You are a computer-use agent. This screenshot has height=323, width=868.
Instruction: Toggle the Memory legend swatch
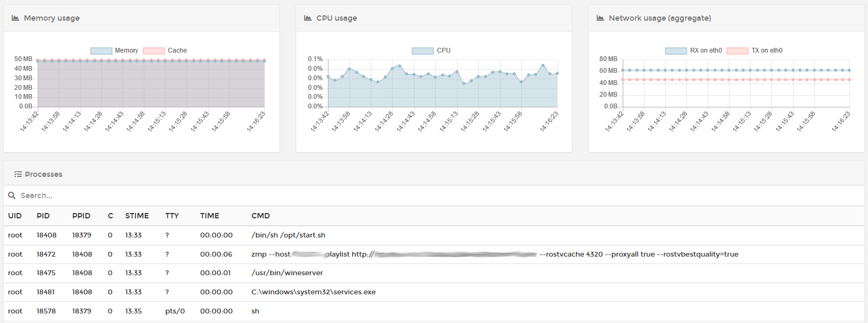coord(101,50)
